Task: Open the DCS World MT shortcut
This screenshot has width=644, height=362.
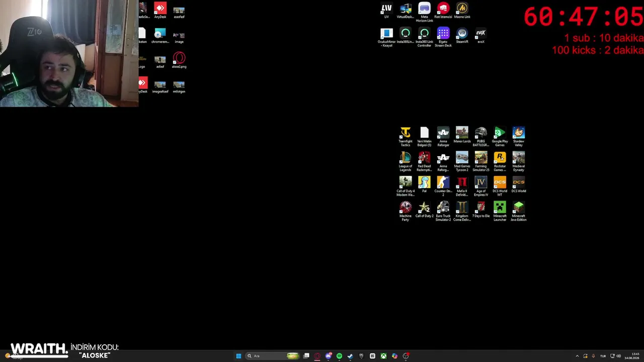Action: tap(500, 187)
